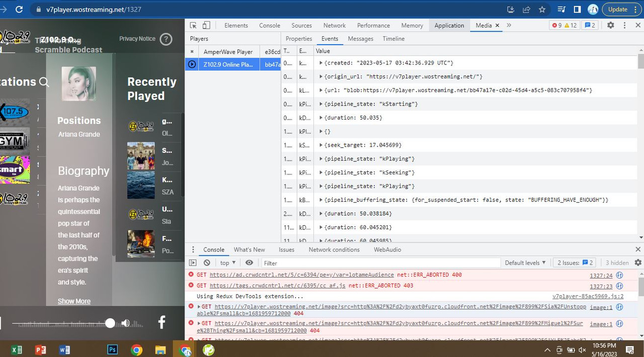Click the install app icon in the address bar

click(511, 9)
